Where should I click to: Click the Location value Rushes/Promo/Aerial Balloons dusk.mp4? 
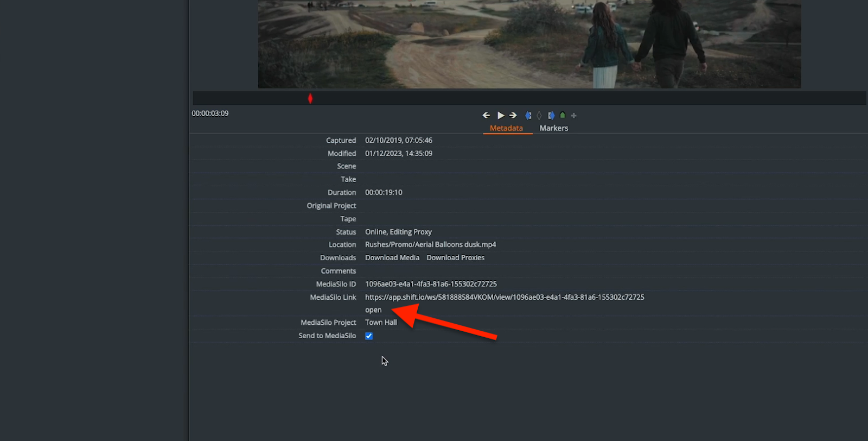pos(430,244)
